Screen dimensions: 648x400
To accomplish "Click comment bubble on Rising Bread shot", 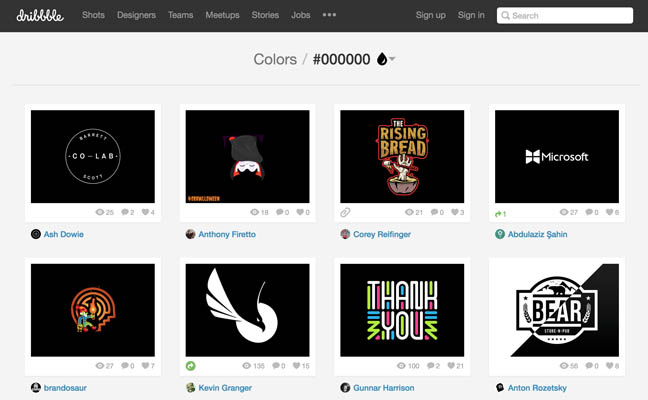I will (x=434, y=212).
